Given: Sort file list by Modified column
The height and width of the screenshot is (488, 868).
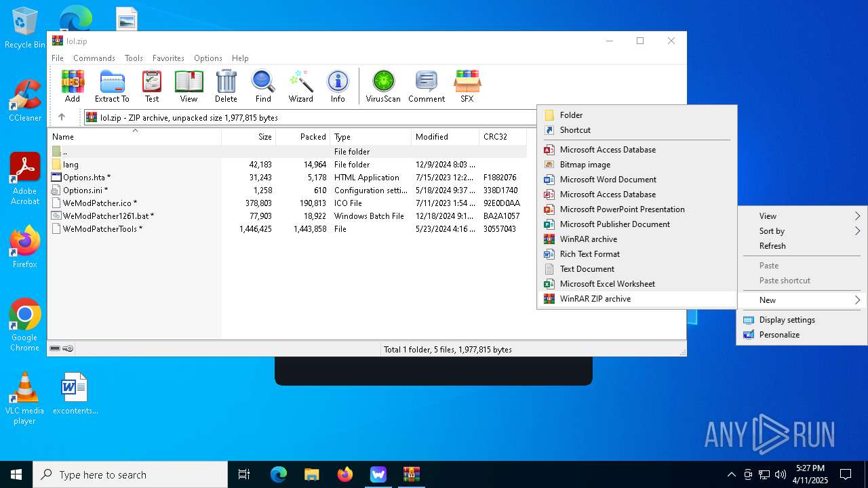Looking at the screenshot, I should [x=445, y=136].
